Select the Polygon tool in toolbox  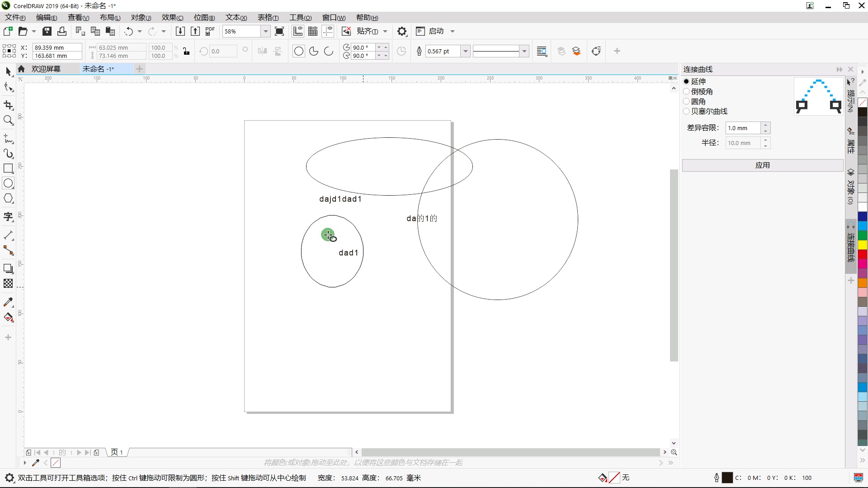pos(8,199)
